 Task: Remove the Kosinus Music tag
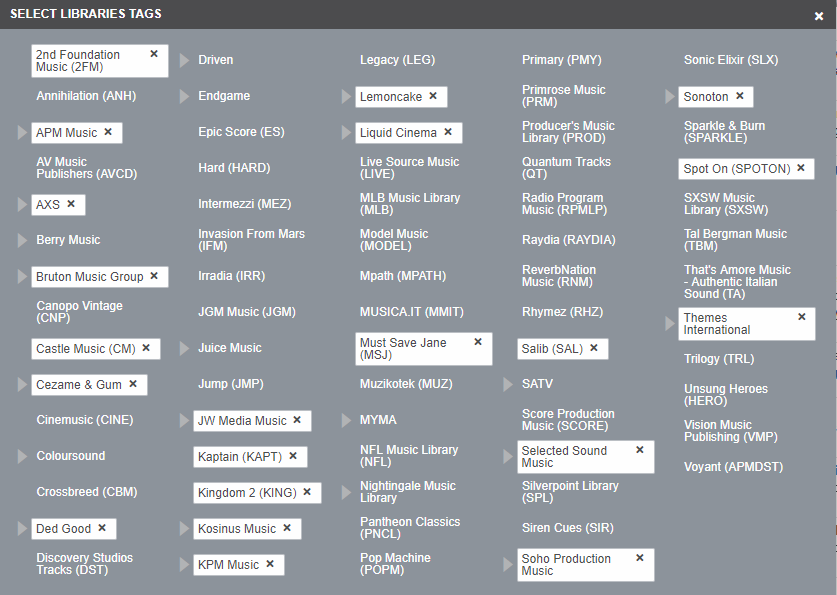(x=287, y=528)
